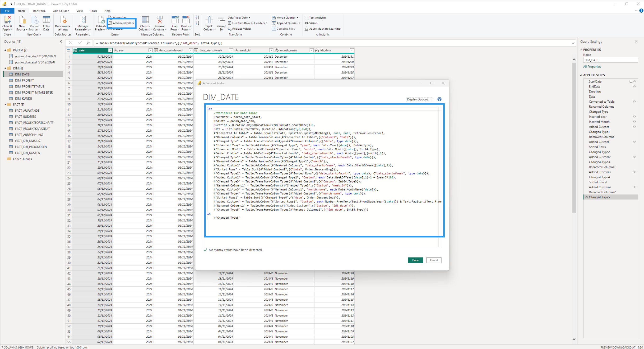644x349 pixels.
Task: Collapse the PROPERTIES section
Action: (581, 50)
